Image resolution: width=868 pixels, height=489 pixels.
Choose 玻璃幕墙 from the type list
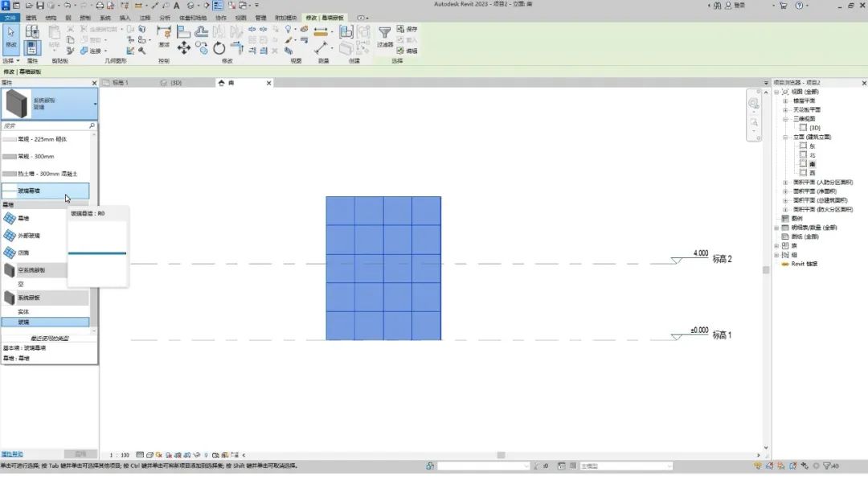[32, 191]
